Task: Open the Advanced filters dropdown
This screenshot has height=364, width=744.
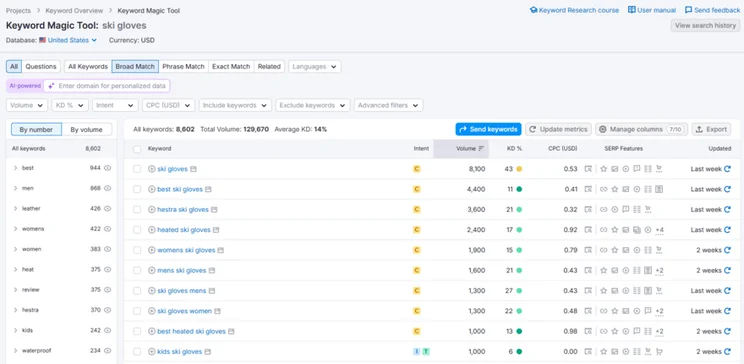Action: [389, 105]
